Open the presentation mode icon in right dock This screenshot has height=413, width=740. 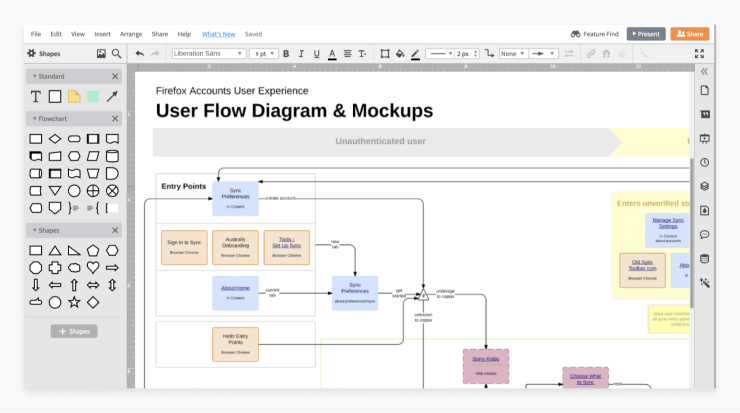(x=705, y=139)
